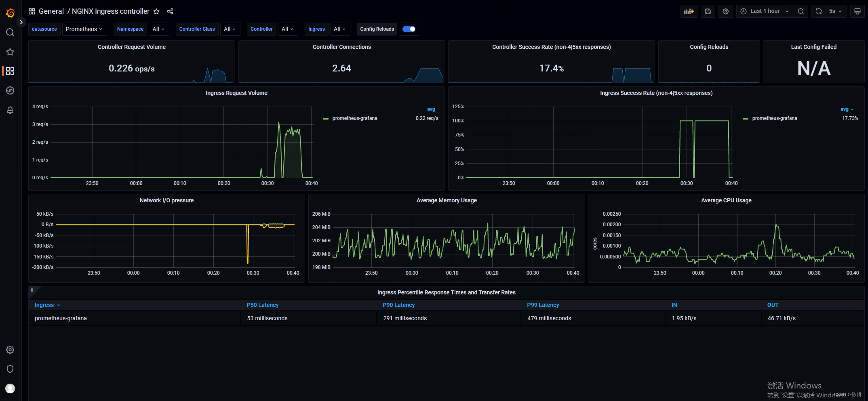Screen dimensions: 868x401
Task: Open the Grafana home logo
Action: click(10, 13)
